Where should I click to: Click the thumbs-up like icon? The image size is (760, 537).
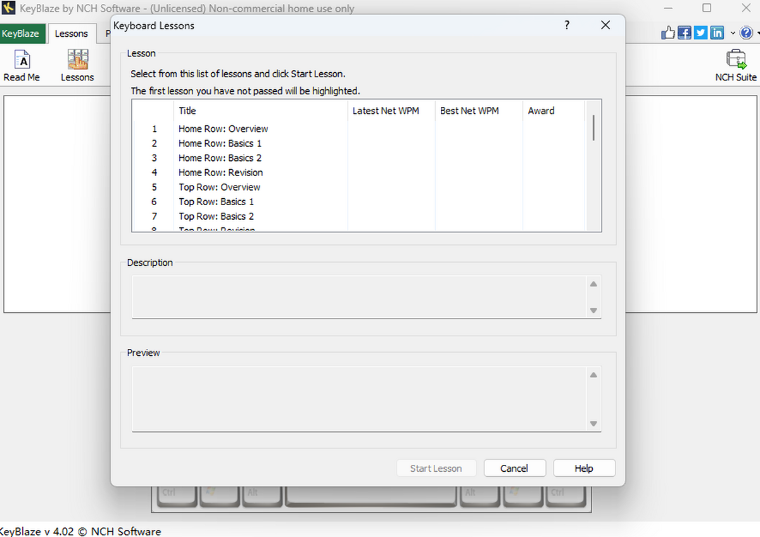click(668, 33)
